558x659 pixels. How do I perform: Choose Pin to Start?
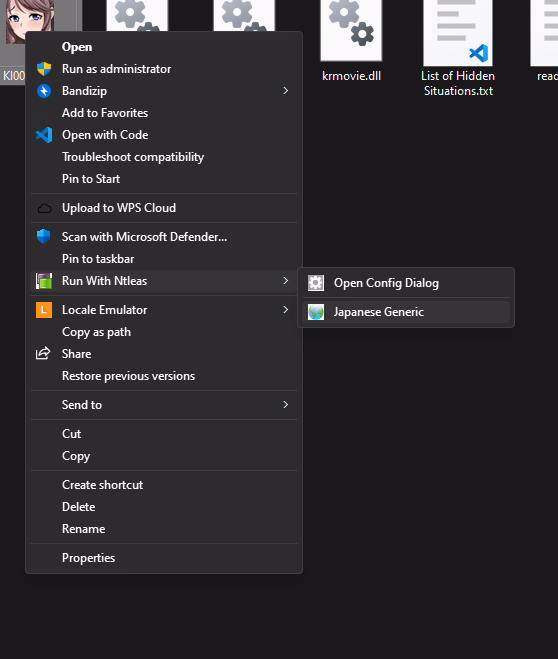click(164, 179)
